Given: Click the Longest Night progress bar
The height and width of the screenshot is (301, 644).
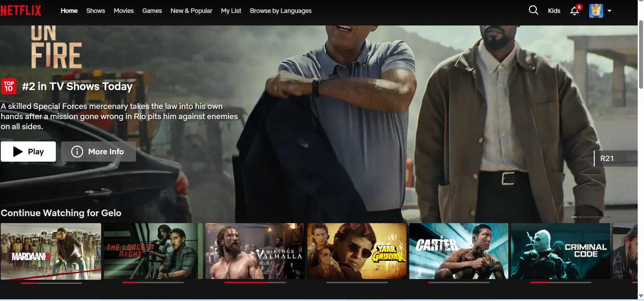Looking at the screenshot, I should 153,282.
